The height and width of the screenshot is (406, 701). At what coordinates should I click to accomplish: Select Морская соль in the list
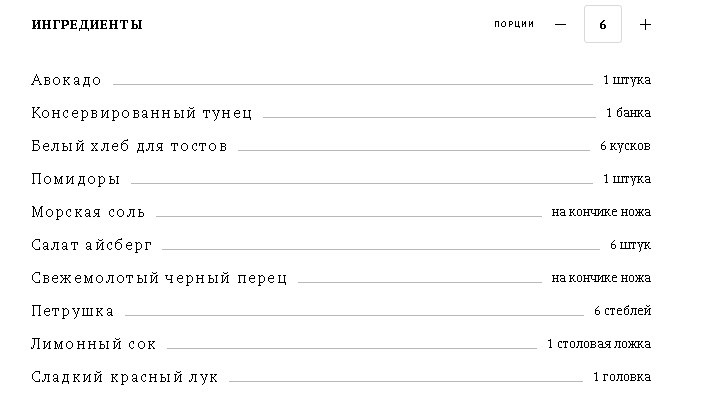coord(88,212)
